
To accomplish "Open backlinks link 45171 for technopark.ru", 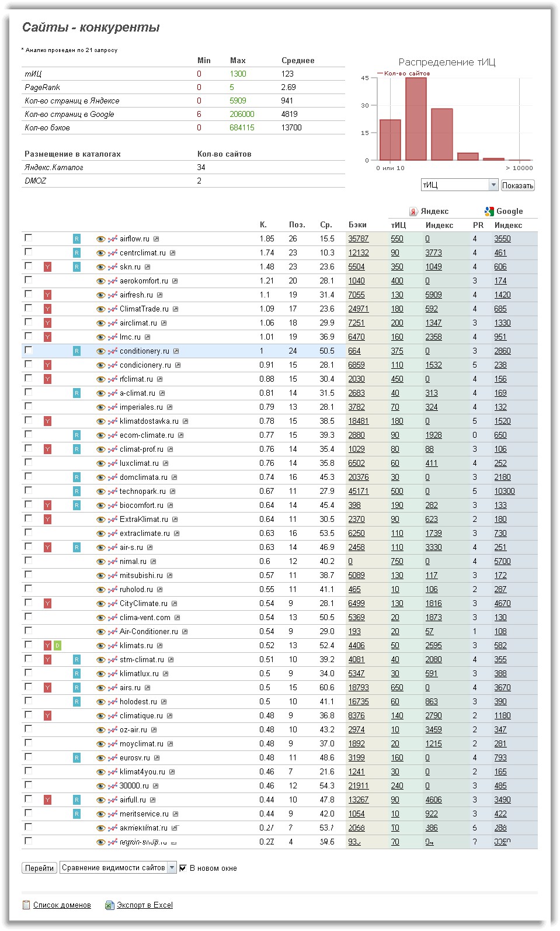I will [x=359, y=492].
